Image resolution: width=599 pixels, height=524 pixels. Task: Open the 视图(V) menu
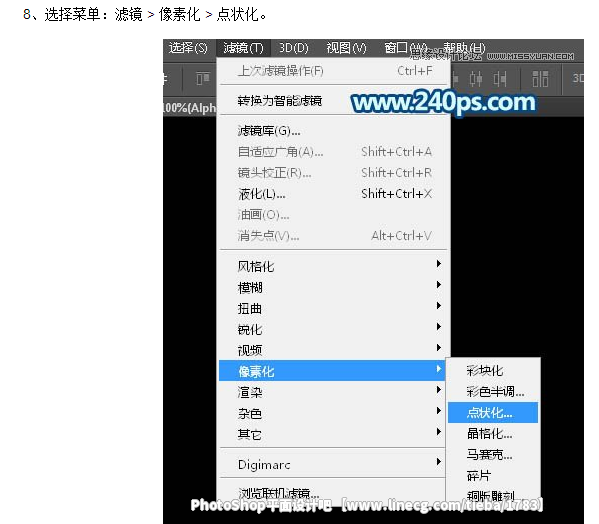[346, 48]
